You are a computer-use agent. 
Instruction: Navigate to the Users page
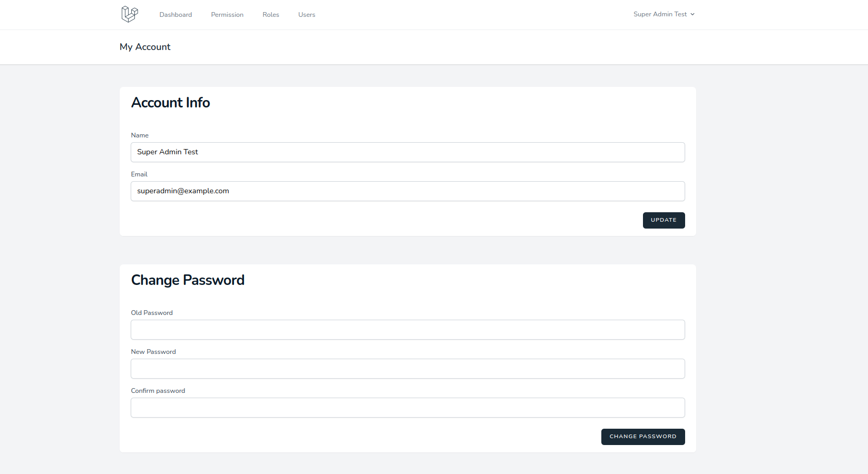[307, 15]
